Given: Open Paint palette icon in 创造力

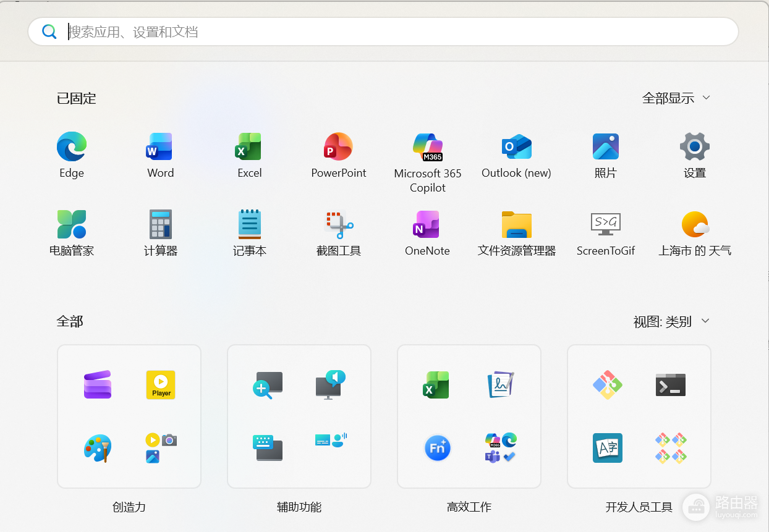Looking at the screenshot, I should click(x=98, y=449).
